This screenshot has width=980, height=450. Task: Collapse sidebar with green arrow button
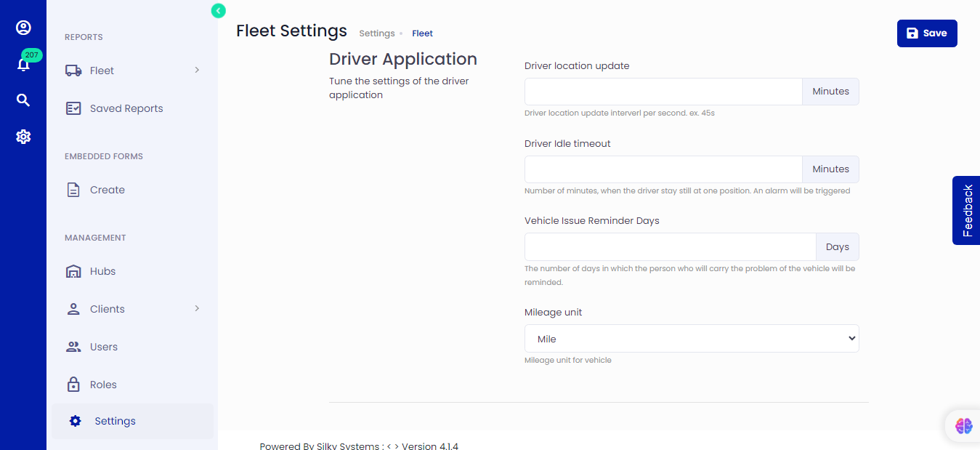click(219, 10)
